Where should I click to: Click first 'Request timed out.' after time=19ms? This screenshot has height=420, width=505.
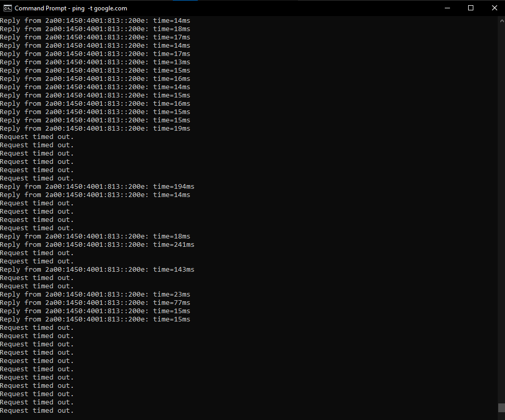pyautogui.click(x=37, y=137)
